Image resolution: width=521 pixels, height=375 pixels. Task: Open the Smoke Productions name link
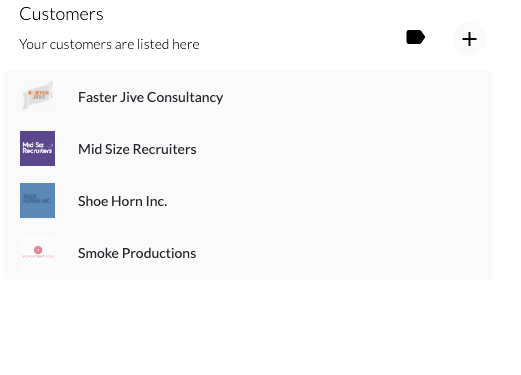[x=137, y=253]
